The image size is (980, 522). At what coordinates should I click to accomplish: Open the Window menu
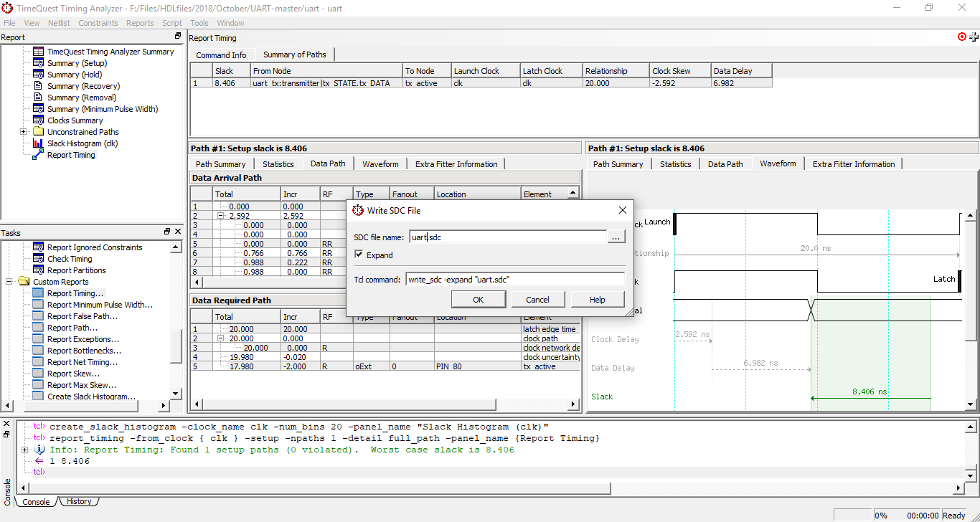coord(230,23)
